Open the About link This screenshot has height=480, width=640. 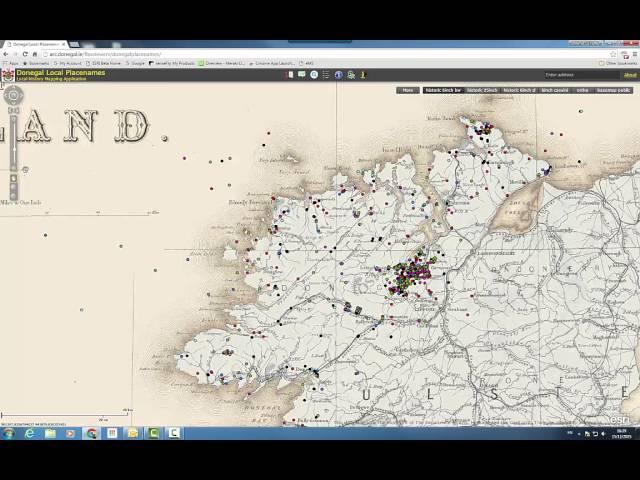630,75
